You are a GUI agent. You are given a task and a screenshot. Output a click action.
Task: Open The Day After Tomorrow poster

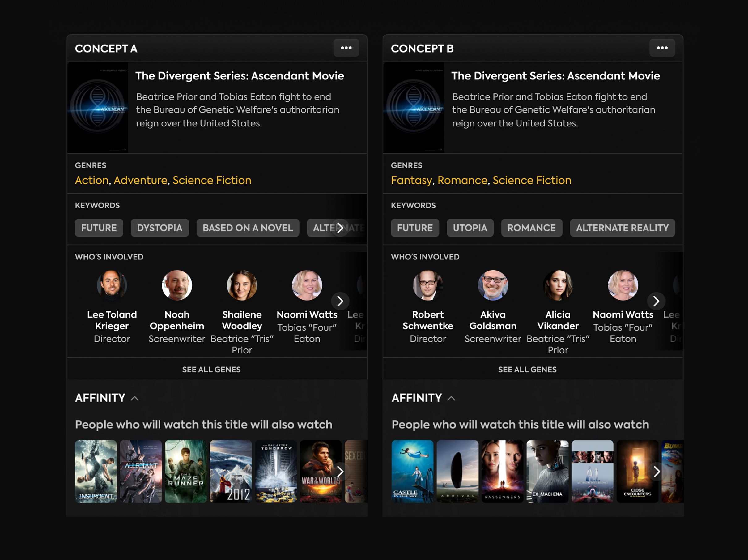276,471
